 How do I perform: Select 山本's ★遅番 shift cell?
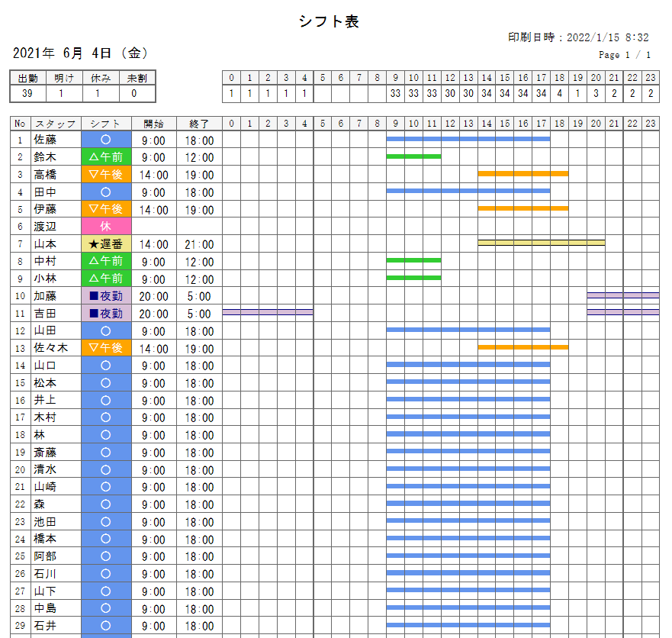106,244
